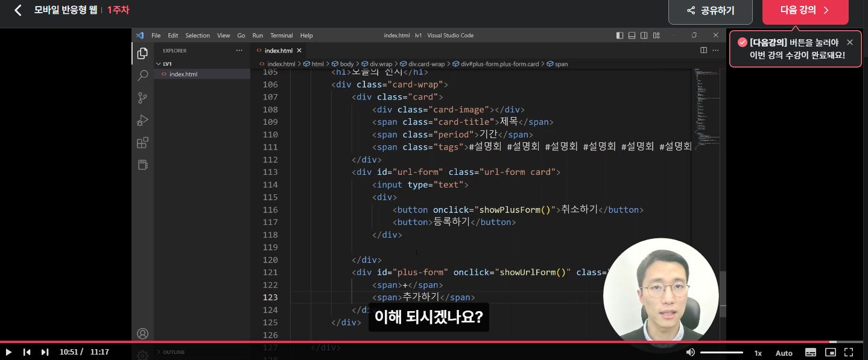Toggle the secondary sidebar layout icon
This screenshot has width=868, height=360.
coord(644,36)
